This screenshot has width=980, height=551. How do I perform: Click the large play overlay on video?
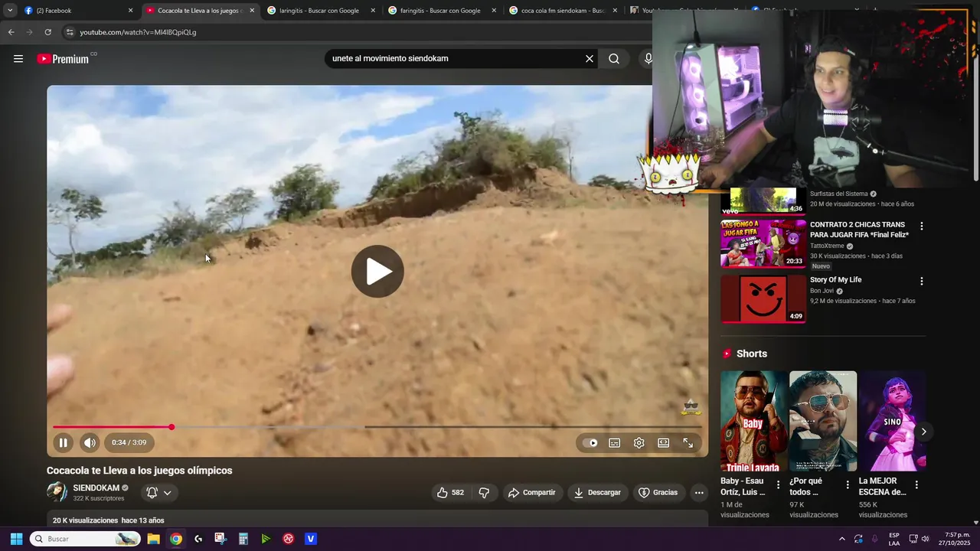[377, 271]
